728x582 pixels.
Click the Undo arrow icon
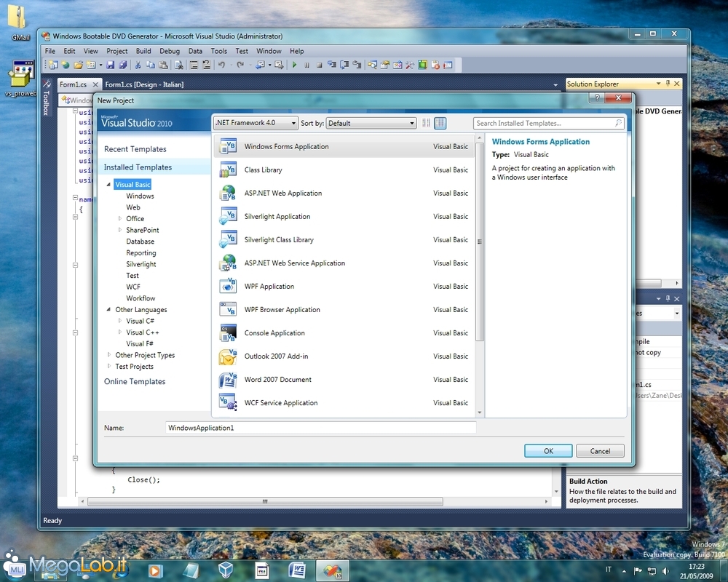pyautogui.click(x=222, y=65)
